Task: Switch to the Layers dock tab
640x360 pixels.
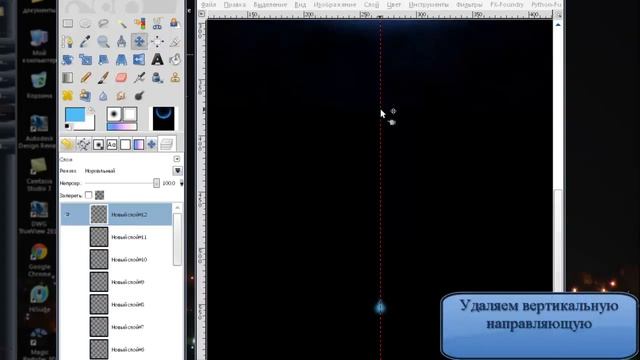Action: tap(167, 144)
